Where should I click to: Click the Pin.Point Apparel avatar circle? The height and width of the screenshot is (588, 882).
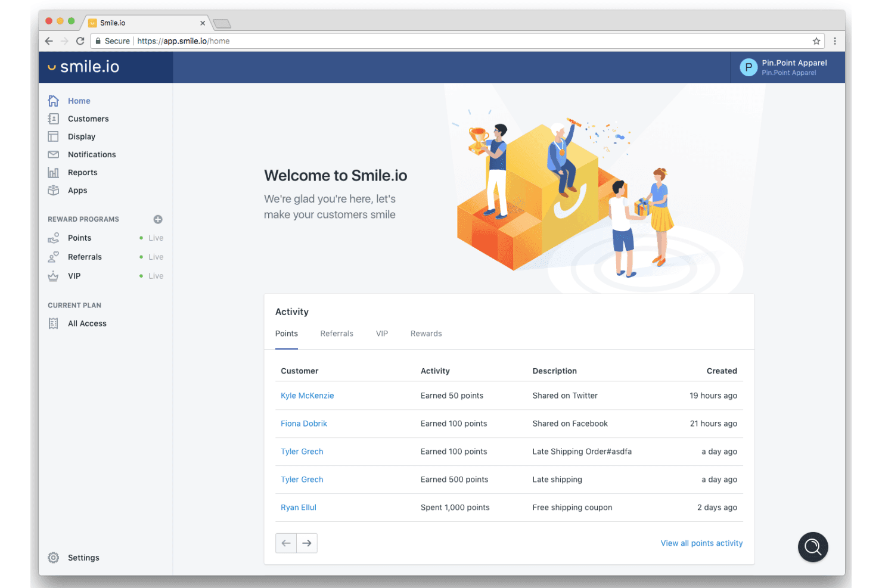click(749, 67)
